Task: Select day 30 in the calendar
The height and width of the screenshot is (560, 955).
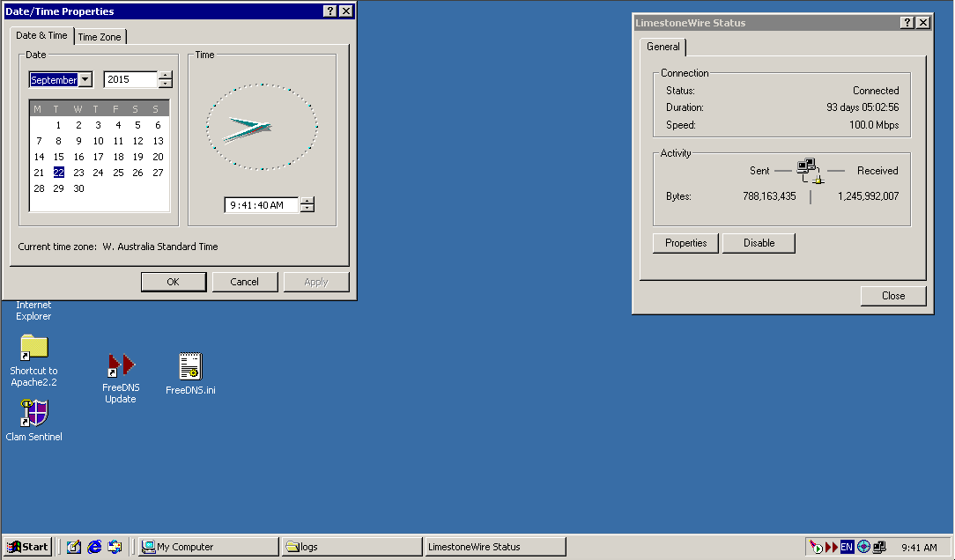Action: tap(78, 188)
